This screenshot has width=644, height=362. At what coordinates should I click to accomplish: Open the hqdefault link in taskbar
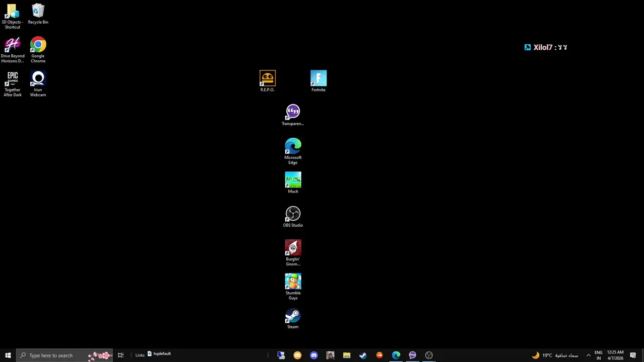point(159,354)
